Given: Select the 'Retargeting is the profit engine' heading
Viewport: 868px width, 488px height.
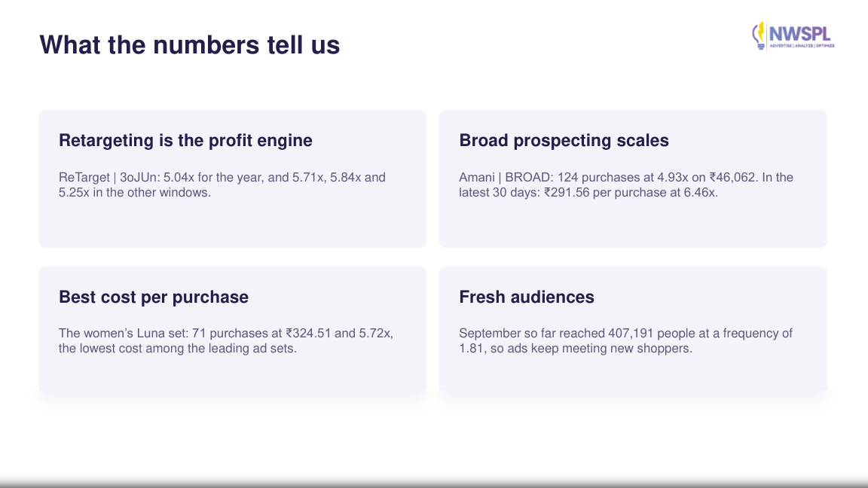Looking at the screenshot, I should tap(185, 141).
